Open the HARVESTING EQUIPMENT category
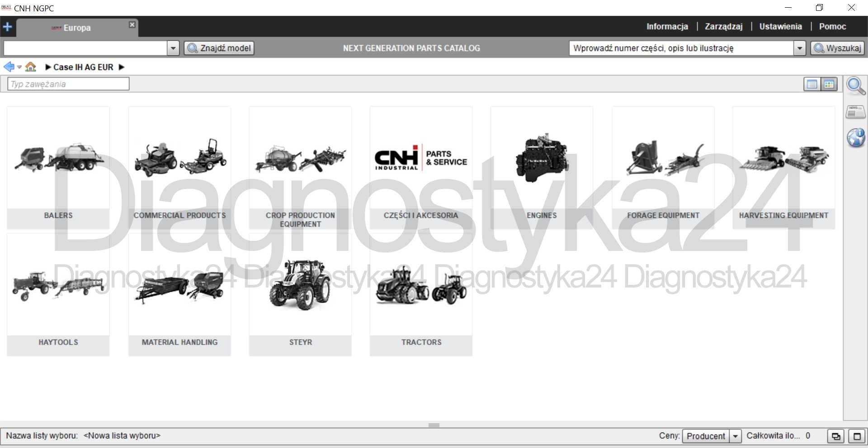 coord(783,168)
